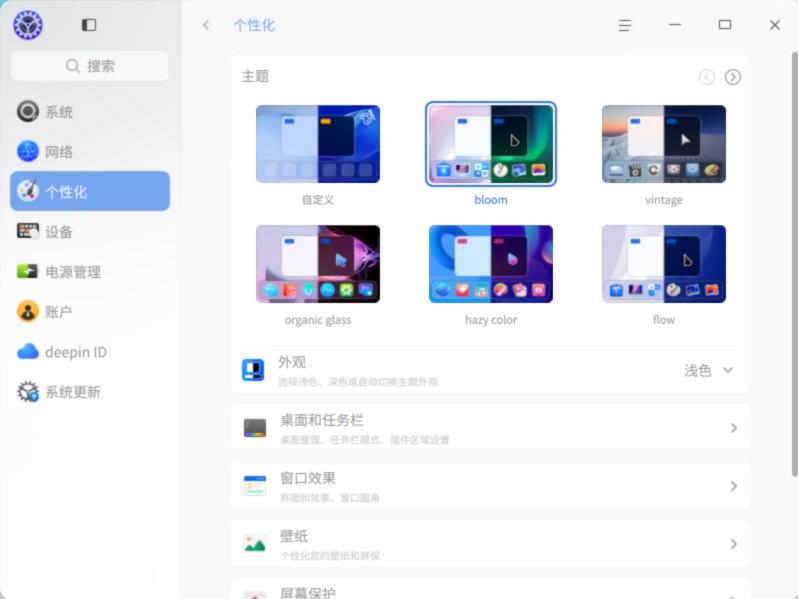This screenshot has width=798, height=599.
Task: Click the organic glass label
Action: [x=318, y=320]
